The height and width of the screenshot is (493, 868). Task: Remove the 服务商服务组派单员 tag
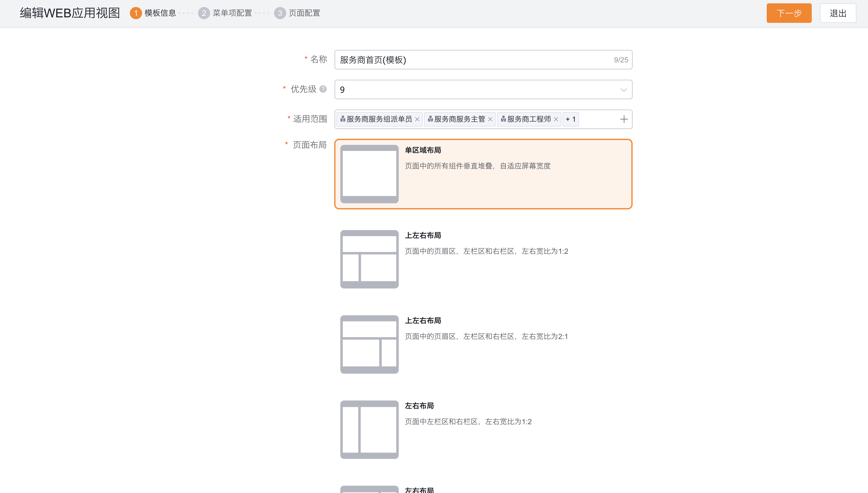coord(417,119)
